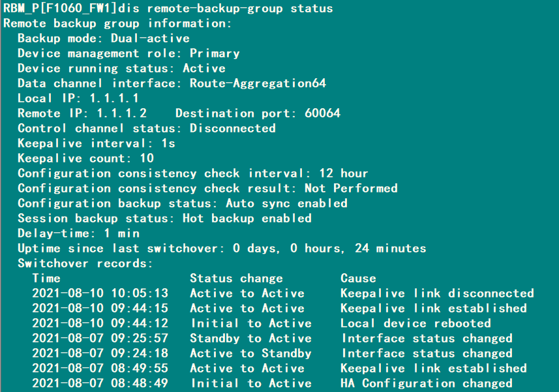
Task: Click the 'Route-Aggregation64' interface name
Action: [258, 83]
